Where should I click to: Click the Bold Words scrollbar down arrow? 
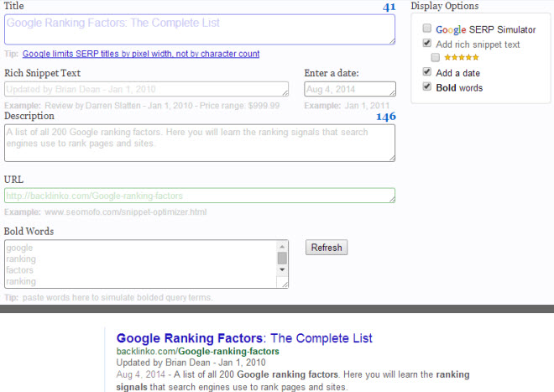[x=282, y=269]
